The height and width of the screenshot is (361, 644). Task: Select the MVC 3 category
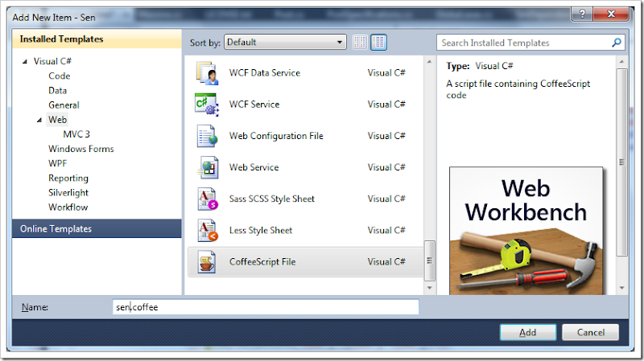pyautogui.click(x=76, y=134)
